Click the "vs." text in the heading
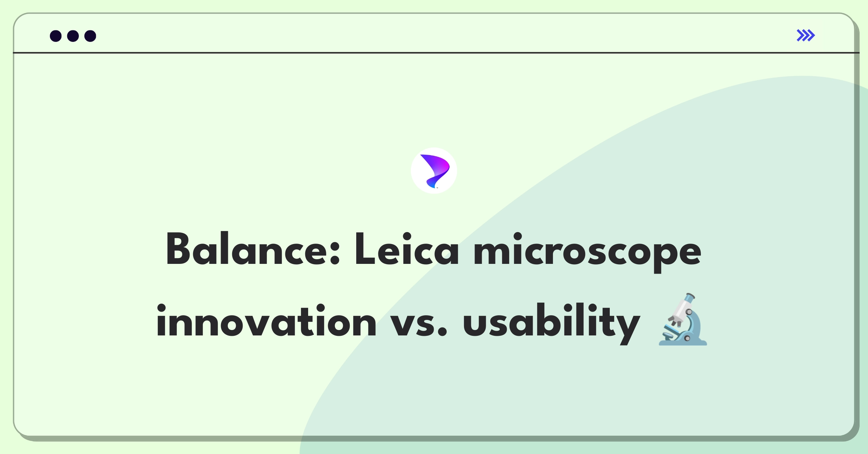The width and height of the screenshot is (868, 454). tap(419, 324)
